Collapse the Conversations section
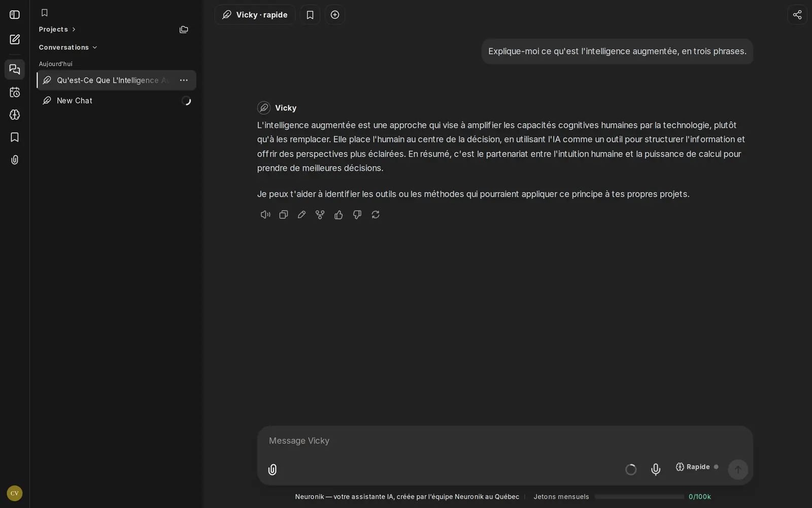 coord(68,47)
